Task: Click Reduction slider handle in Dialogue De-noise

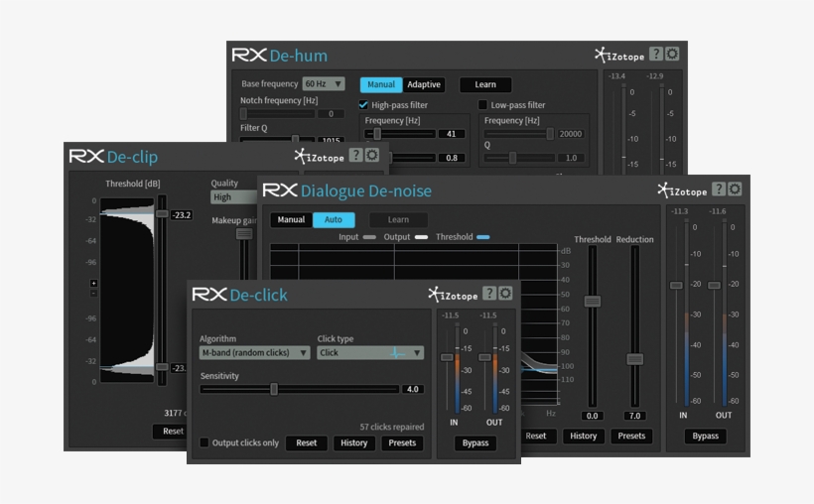Action: click(x=635, y=359)
